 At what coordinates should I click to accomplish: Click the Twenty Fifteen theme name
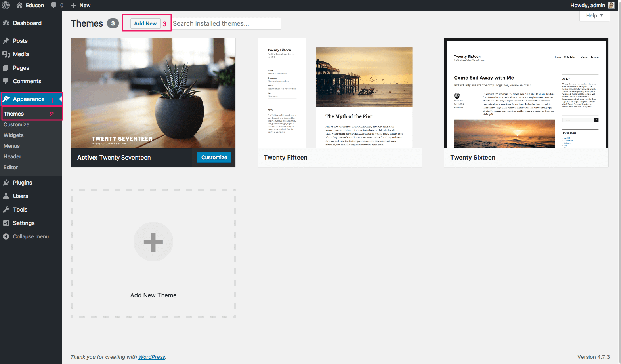pos(285,157)
